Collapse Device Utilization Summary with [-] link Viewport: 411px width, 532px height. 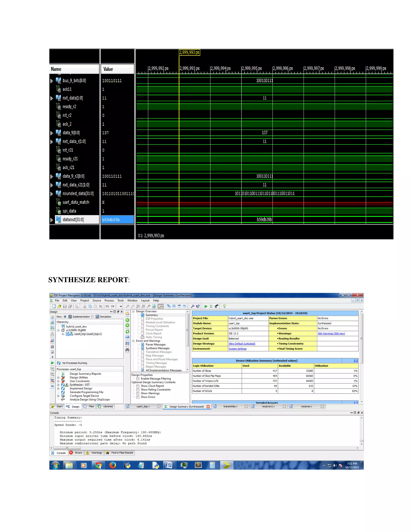click(355, 361)
